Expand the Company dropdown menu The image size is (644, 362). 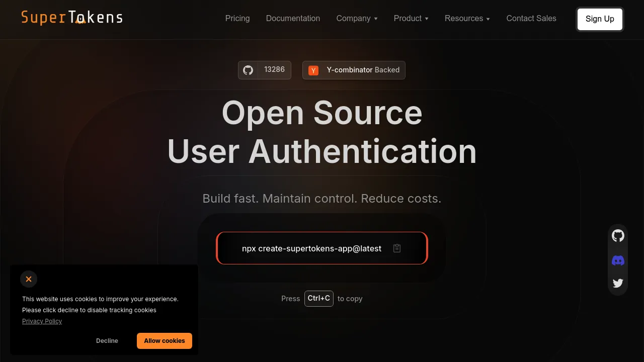click(x=357, y=18)
